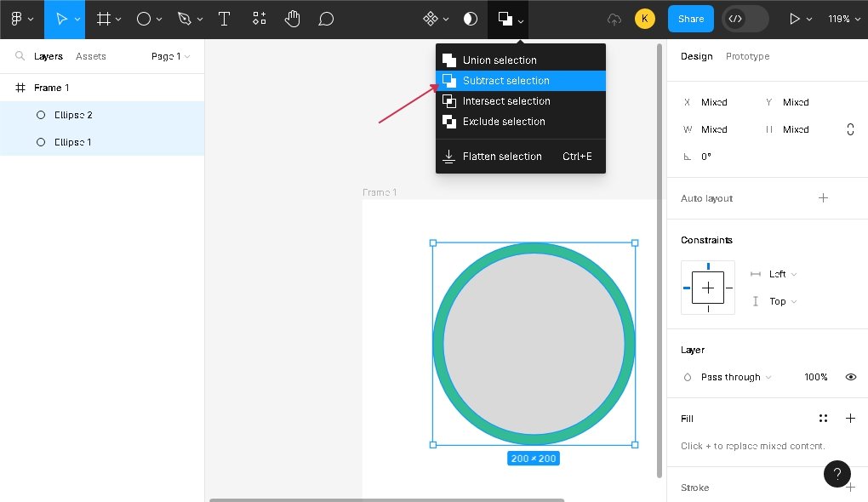
Task: Click the Present play icon
Action: click(794, 19)
